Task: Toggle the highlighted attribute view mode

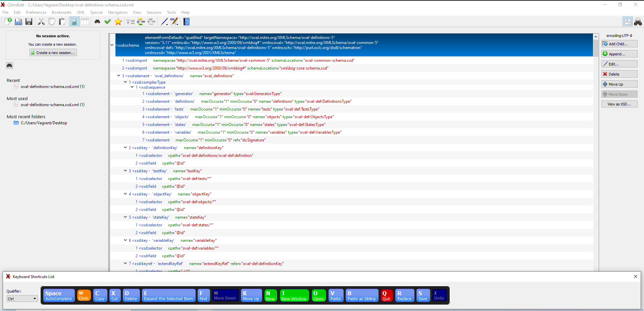Action: [74, 21]
